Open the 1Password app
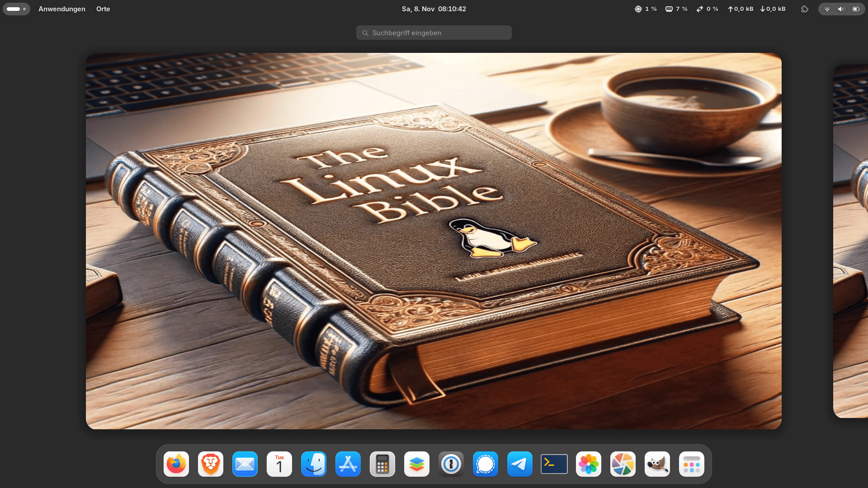This screenshot has height=488, width=868. 451,464
